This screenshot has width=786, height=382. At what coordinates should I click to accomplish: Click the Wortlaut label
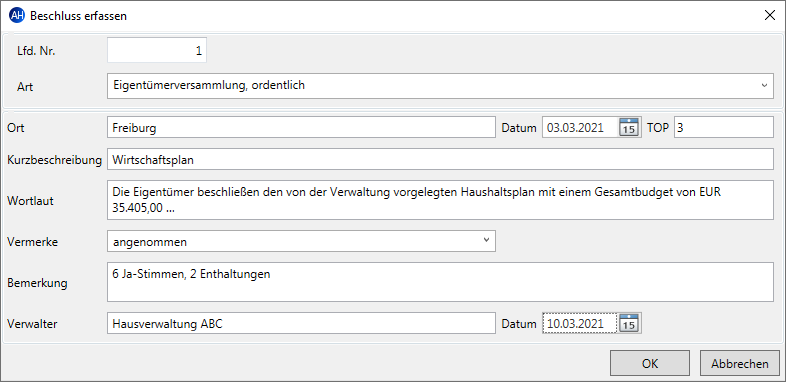pos(30,201)
